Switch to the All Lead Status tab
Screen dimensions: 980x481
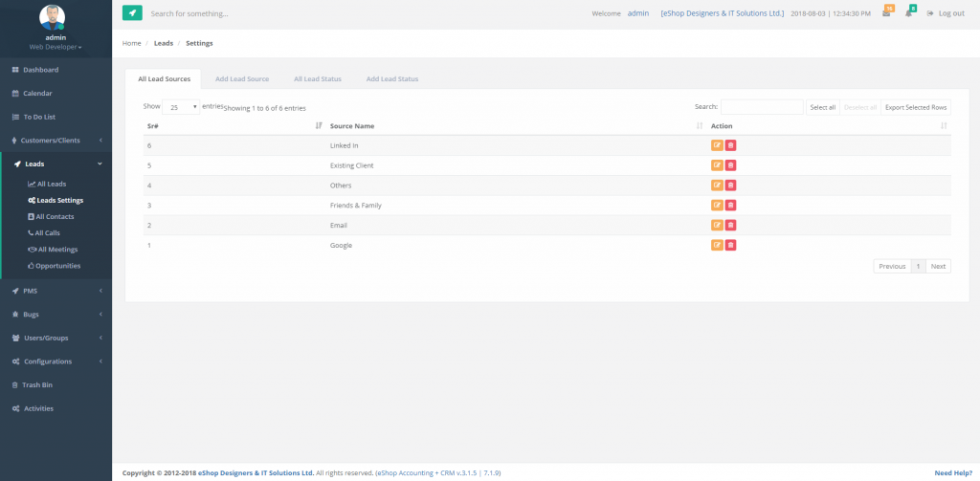click(317, 78)
